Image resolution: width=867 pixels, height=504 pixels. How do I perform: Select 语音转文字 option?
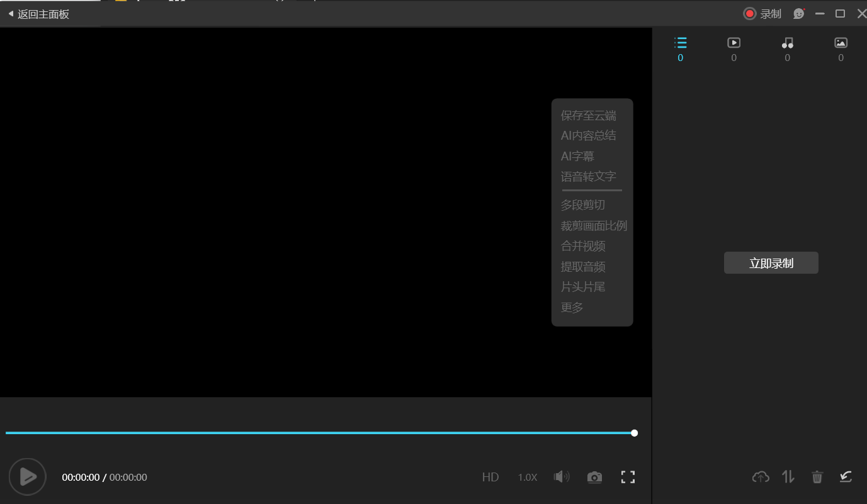(x=589, y=176)
